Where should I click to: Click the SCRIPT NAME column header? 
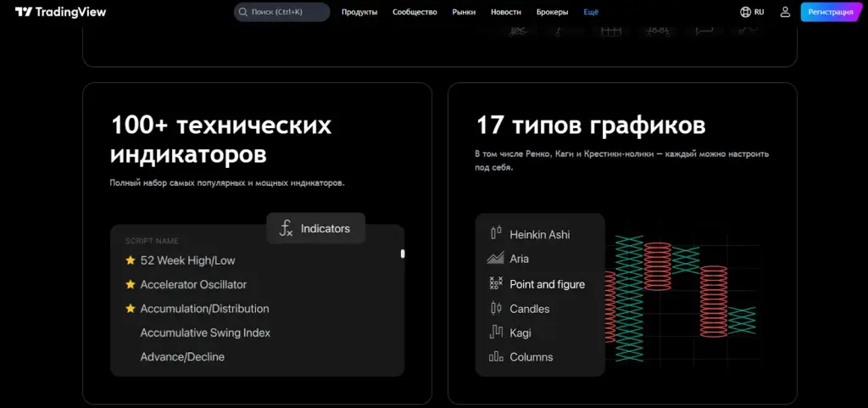click(x=152, y=241)
